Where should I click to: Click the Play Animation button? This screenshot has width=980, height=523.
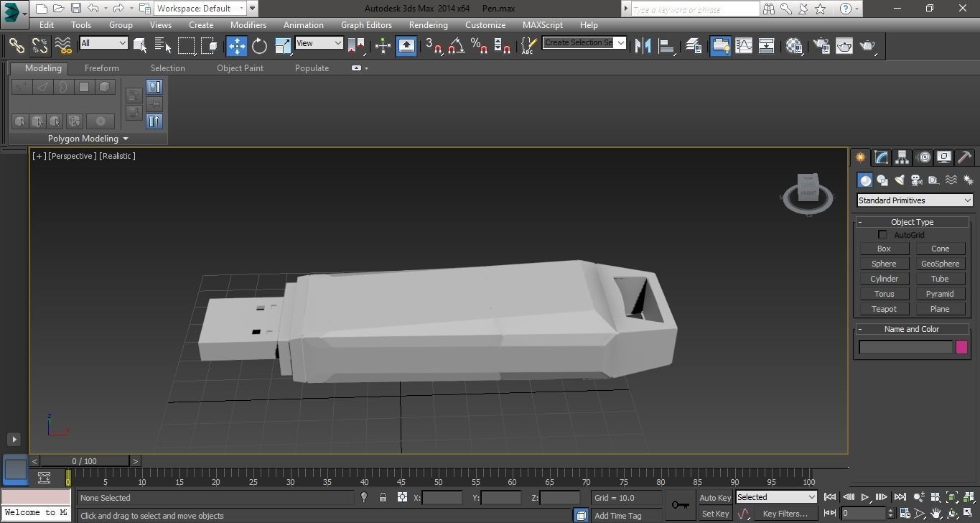[x=865, y=497]
